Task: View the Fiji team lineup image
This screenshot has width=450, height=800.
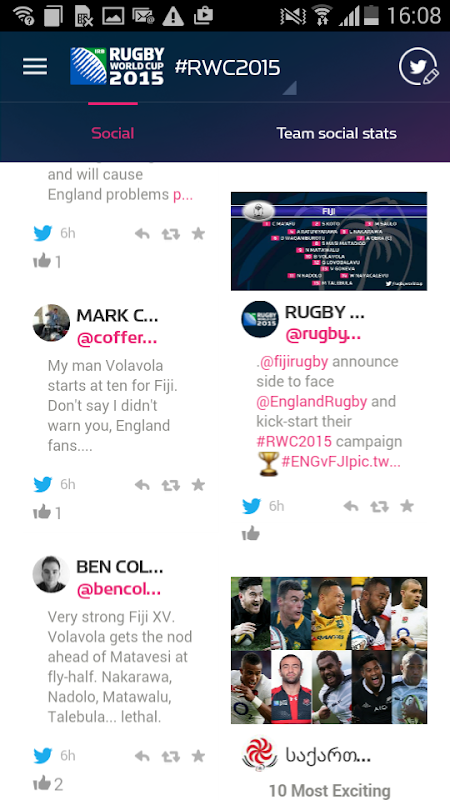Action: click(x=329, y=241)
